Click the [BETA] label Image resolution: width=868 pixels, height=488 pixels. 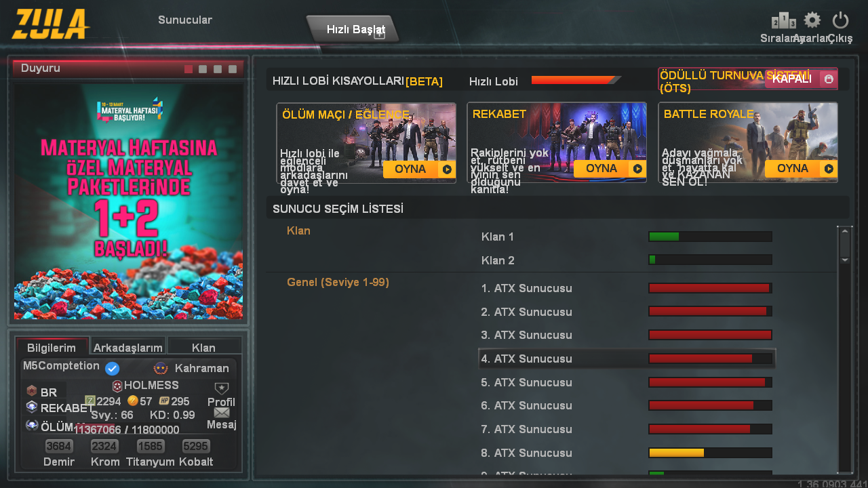click(x=424, y=81)
